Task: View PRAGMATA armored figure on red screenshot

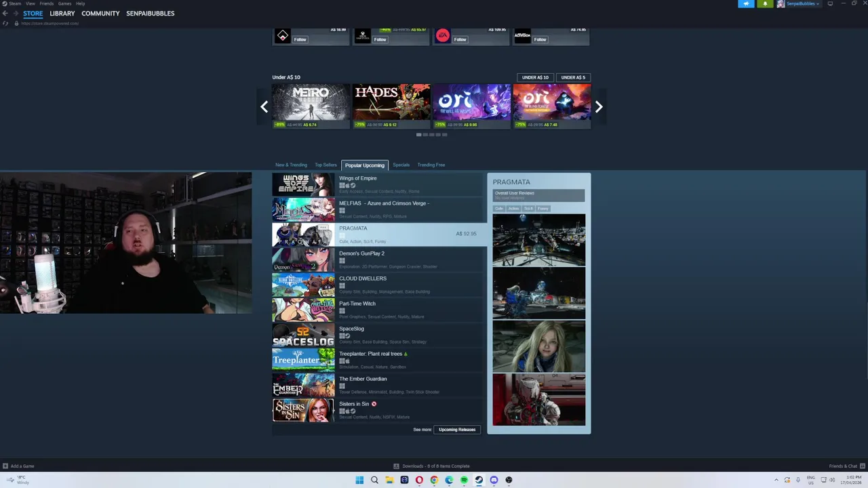Action: pyautogui.click(x=538, y=400)
